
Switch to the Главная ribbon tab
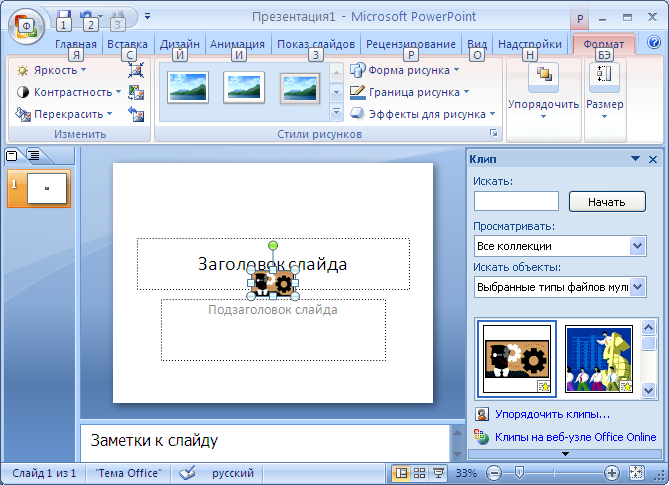click(76, 44)
